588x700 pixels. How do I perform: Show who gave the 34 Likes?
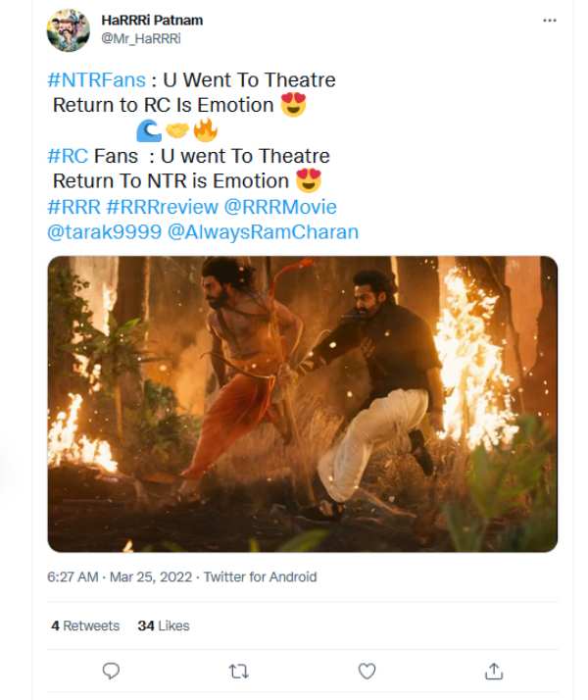click(164, 625)
